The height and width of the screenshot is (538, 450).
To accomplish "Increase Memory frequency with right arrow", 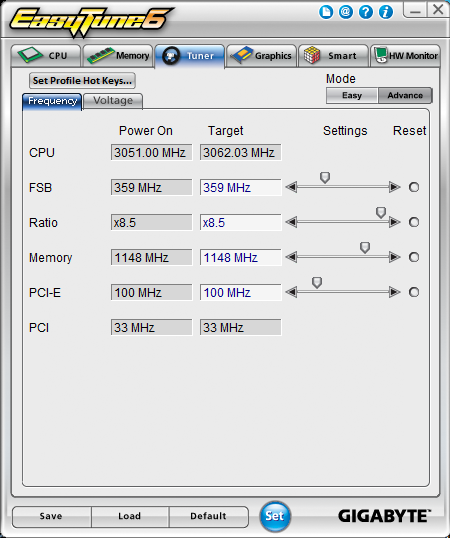I will [x=394, y=257].
